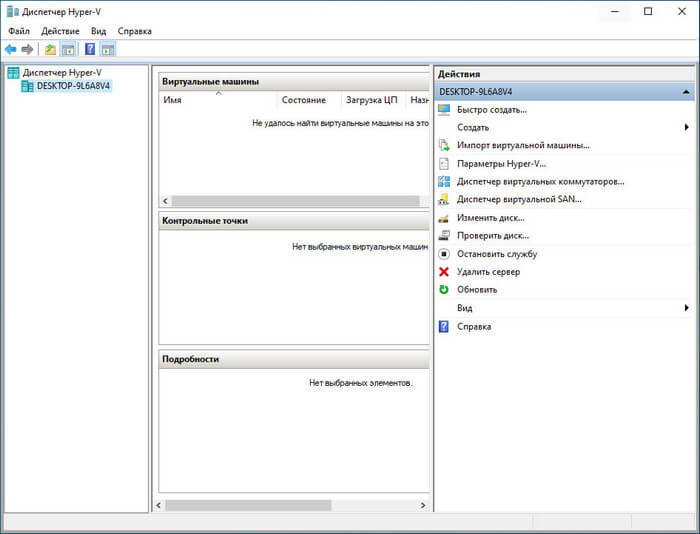
Task: Click the Forward arrow toolbar icon
Action: pos(27,49)
